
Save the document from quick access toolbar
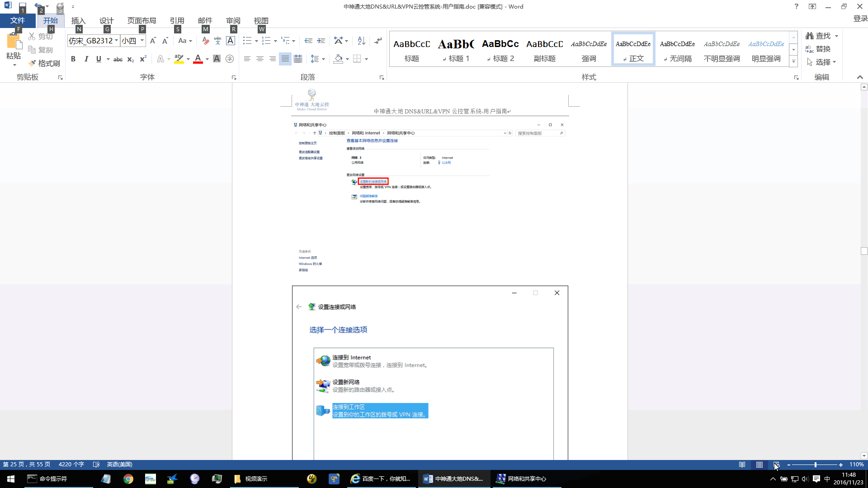click(x=23, y=6)
